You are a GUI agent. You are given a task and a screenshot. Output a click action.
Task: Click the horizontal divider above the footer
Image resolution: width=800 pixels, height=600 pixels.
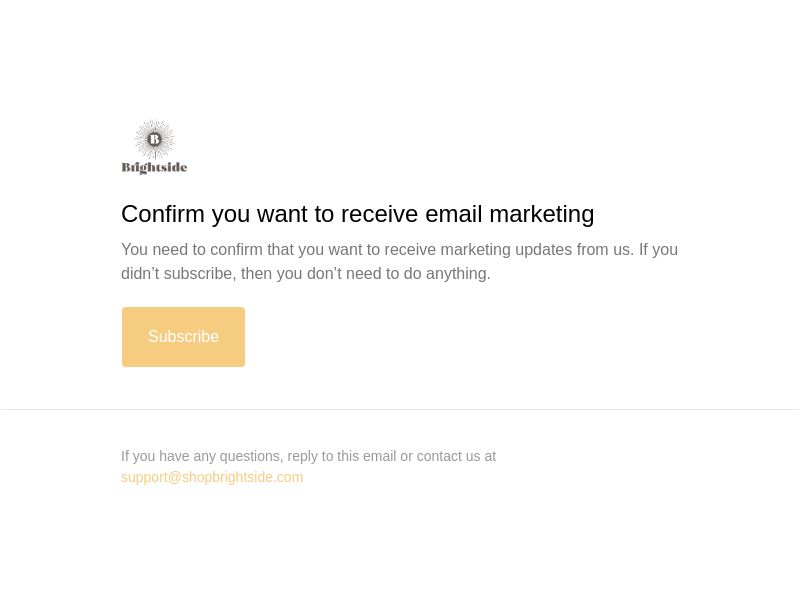(400, 409)
